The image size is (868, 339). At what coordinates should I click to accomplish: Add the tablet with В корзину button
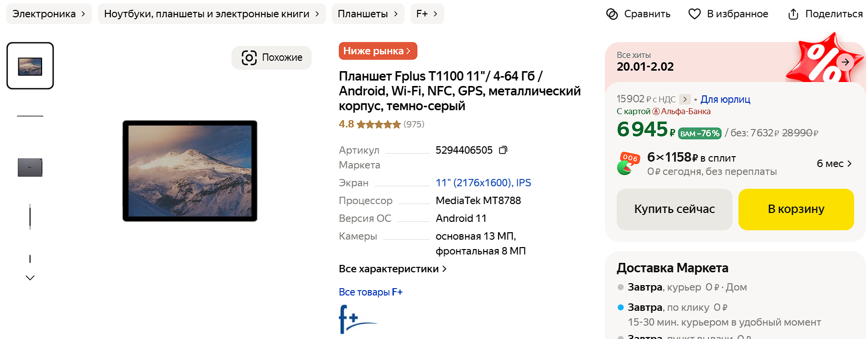(x=796, y=209)
